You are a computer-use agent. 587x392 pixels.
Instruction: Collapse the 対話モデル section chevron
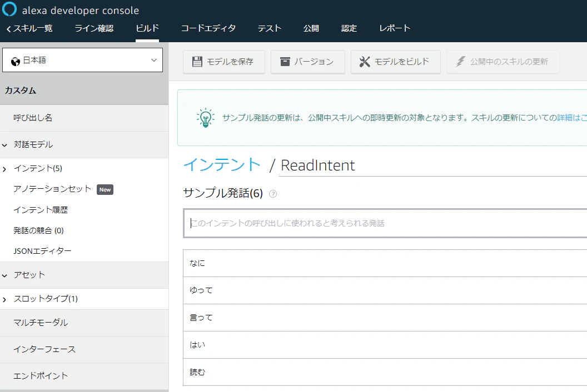(x=4, y=145)
